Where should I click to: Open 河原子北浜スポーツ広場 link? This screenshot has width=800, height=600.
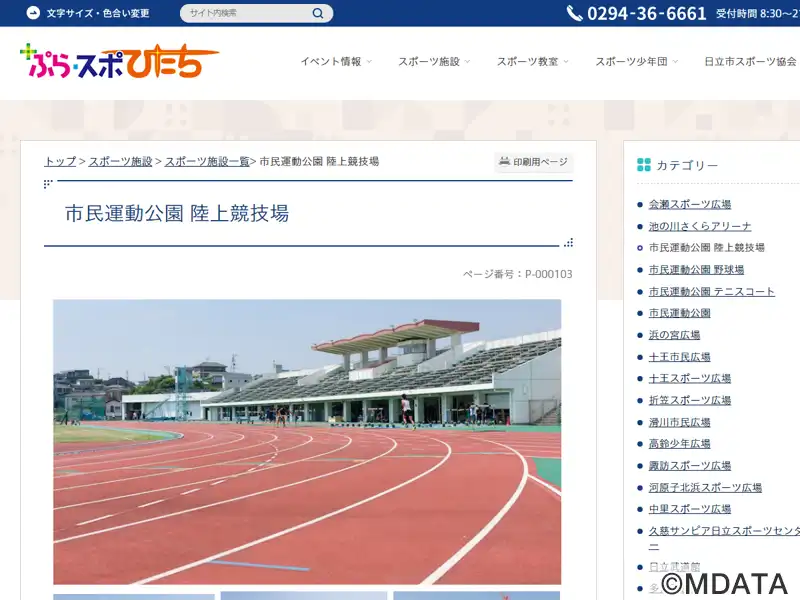[705, 487]
